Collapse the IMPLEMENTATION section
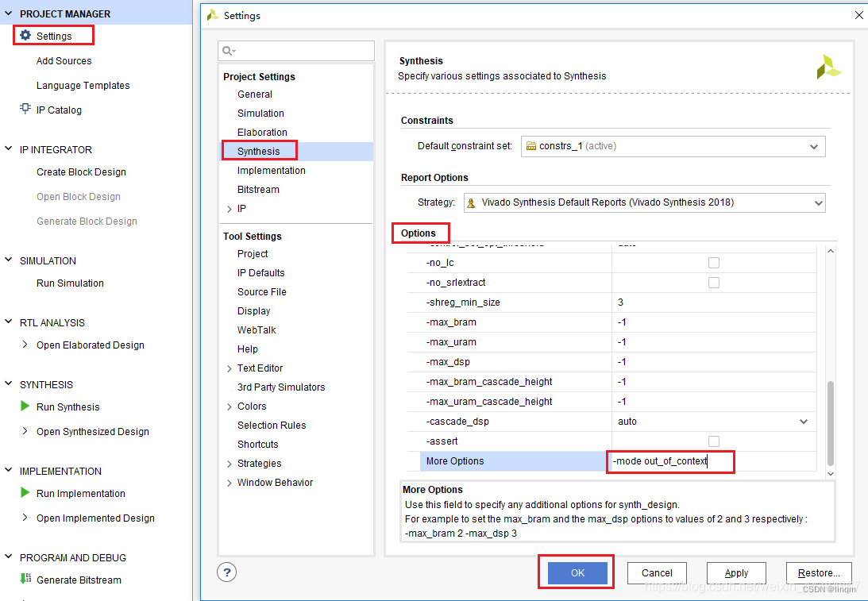Viewport: 868px width, 601px height. [x=8, y=470]
